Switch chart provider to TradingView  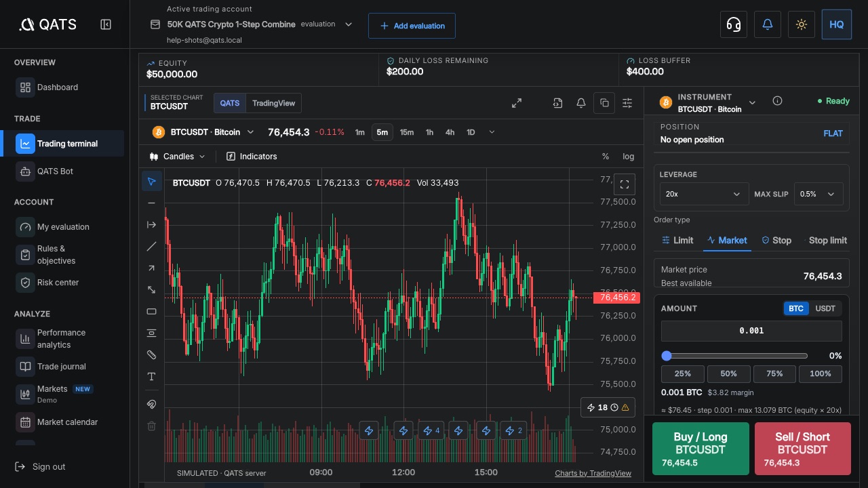click(274, 103)
